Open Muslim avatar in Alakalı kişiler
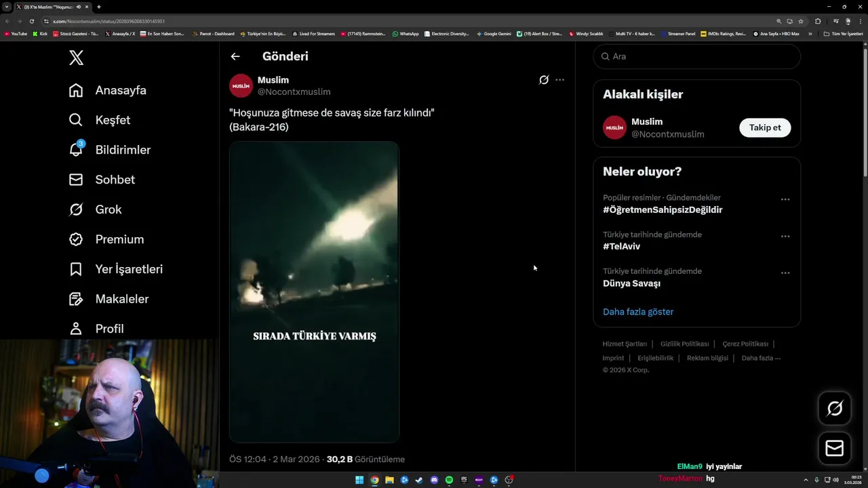868x488 pixels. [x=614, y=127]
